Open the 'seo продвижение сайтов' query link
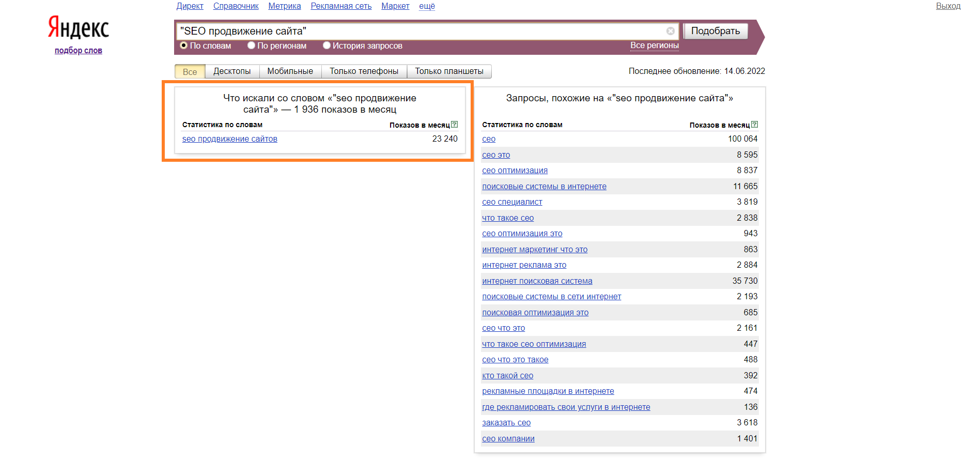The width and height of the screenshot is (980, 460). point(230,139)
